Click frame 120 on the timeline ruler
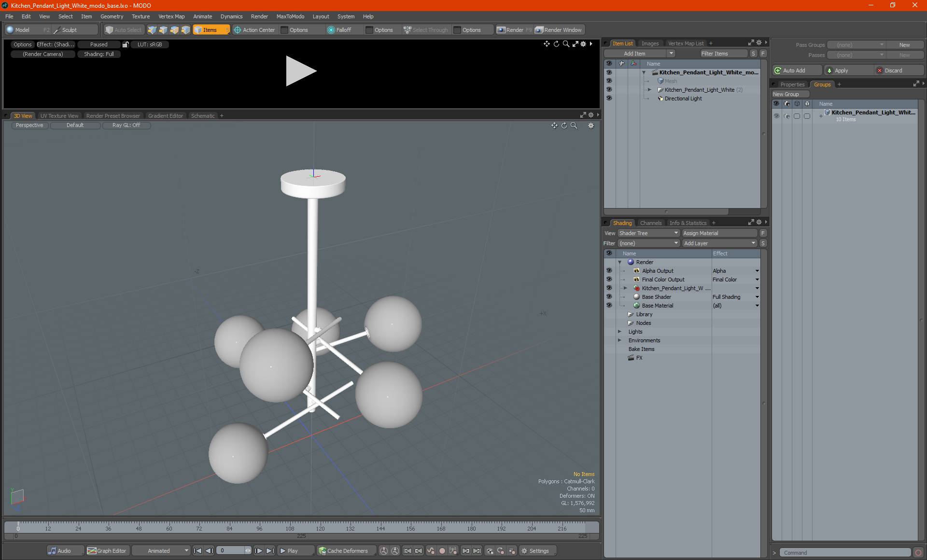927x560 pixels. [320, 525]
